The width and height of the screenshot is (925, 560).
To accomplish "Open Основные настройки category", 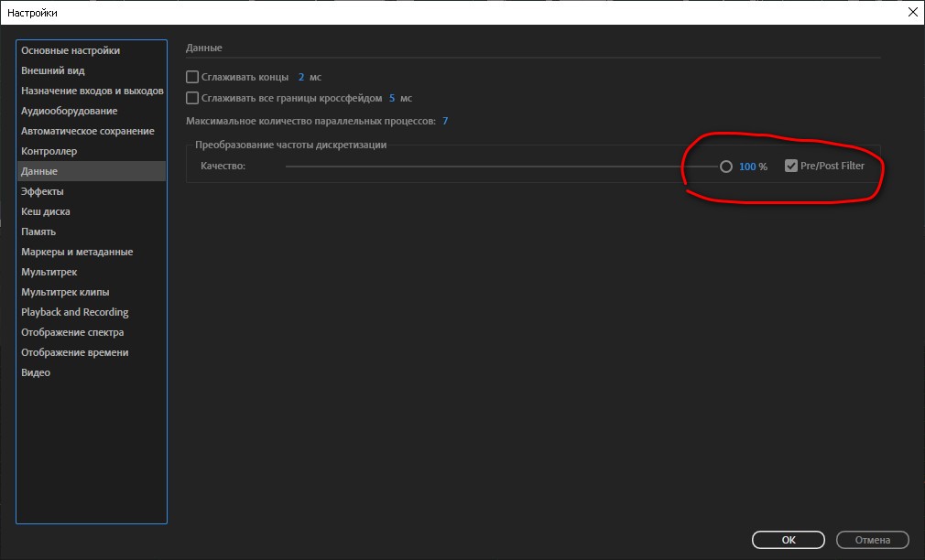I will click(x=71, y=51).
